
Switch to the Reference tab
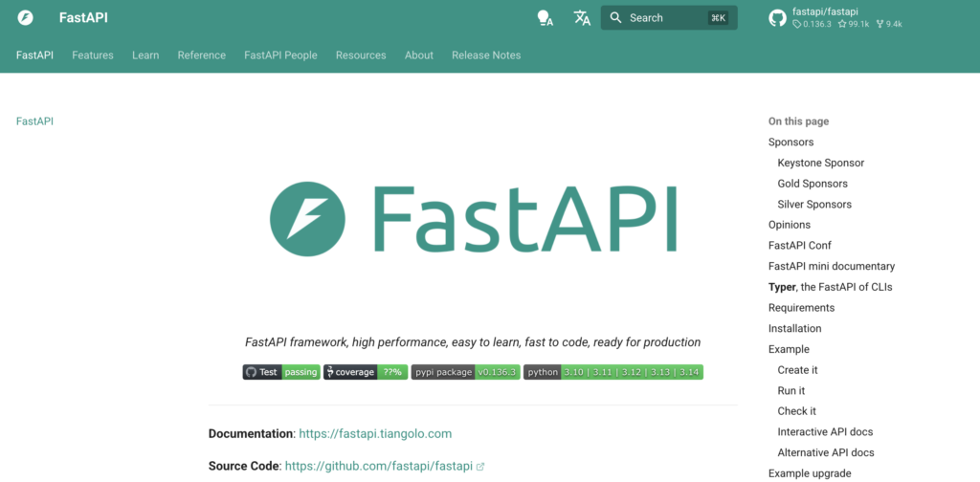201,55
